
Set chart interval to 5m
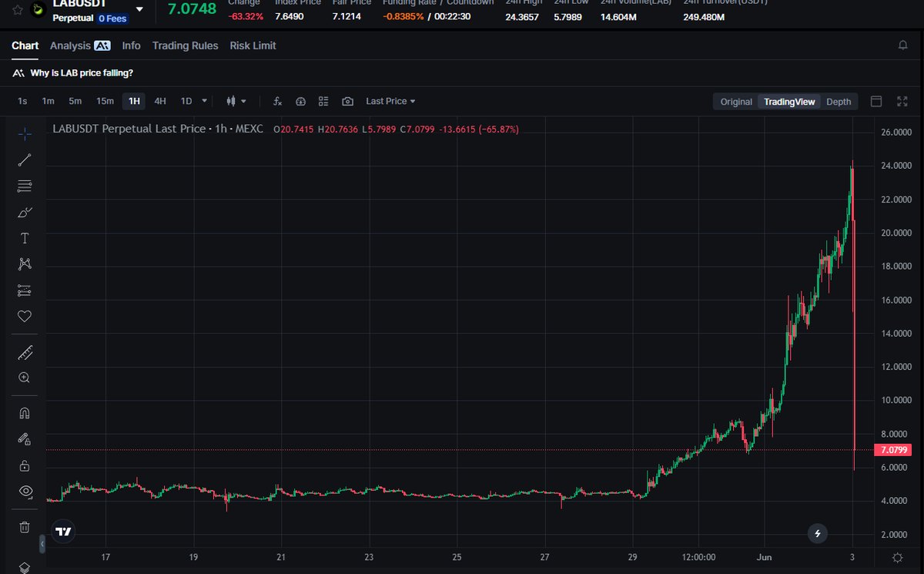[75, 101]
